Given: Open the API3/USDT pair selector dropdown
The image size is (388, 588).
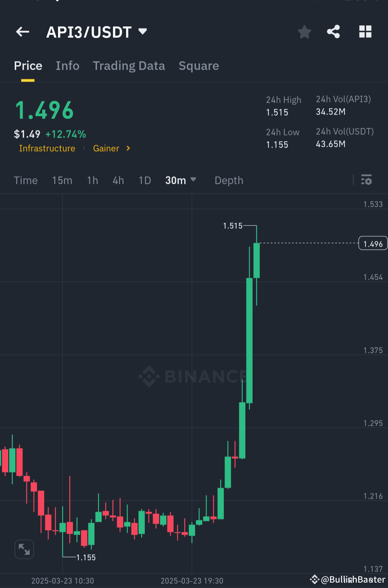Looking at the screenshot, I should click(x=142, y=32).
